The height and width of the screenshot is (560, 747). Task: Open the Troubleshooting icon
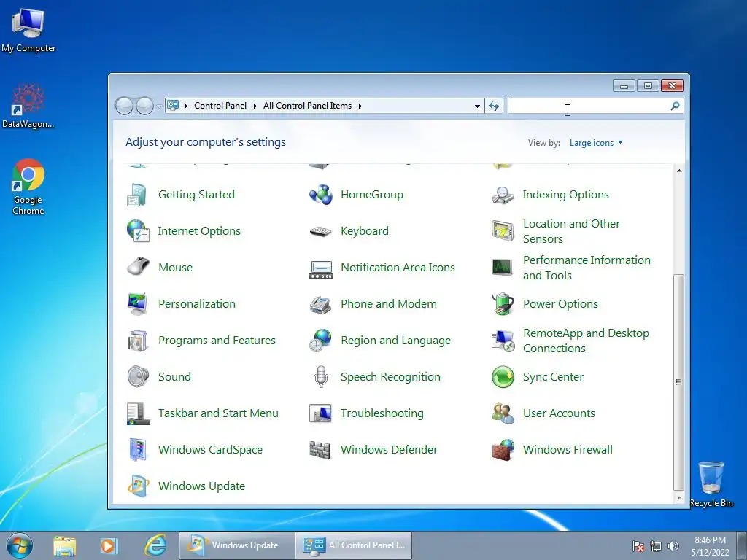coord(321,413)
